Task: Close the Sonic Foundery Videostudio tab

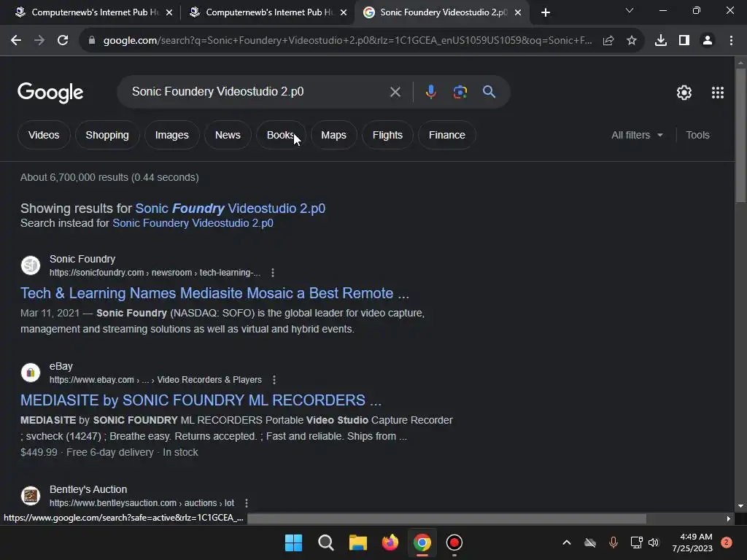Action: tap(518, 12)
